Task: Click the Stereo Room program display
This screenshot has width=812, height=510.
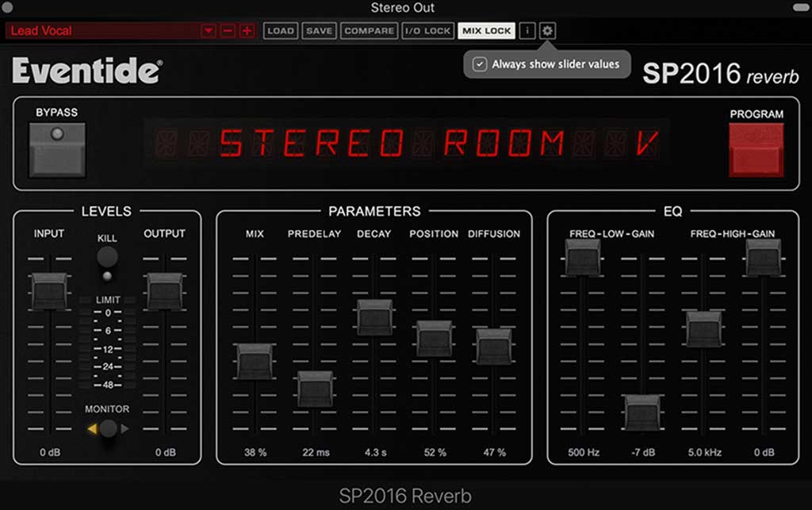Action: pos(406,144)
